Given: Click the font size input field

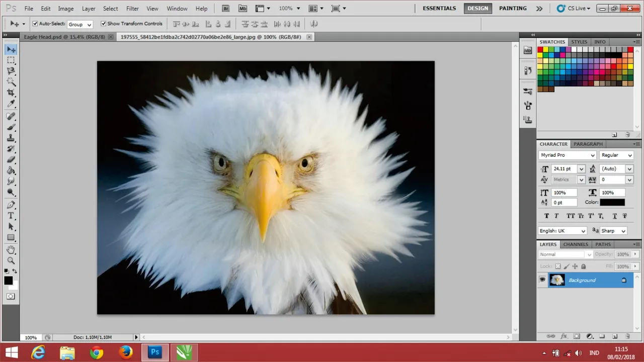Looking at the screenshot, I should click(563, 169).
